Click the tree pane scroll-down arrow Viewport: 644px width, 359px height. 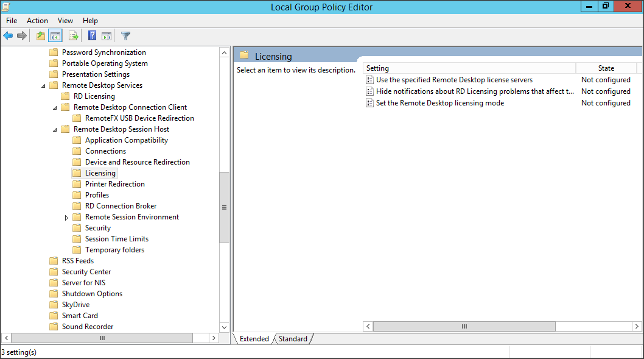point(224,327)
